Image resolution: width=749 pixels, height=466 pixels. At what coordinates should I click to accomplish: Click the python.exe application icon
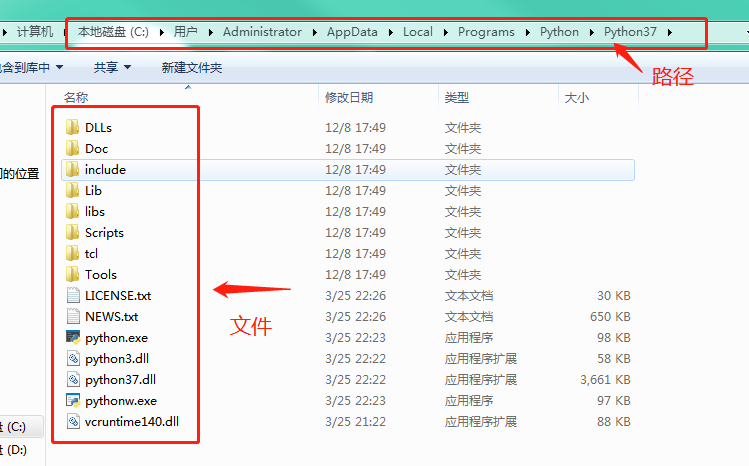73,338
